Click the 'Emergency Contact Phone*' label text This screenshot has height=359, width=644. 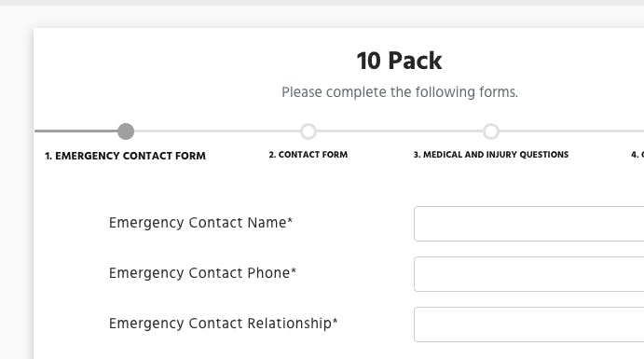(x=202, y=273)
